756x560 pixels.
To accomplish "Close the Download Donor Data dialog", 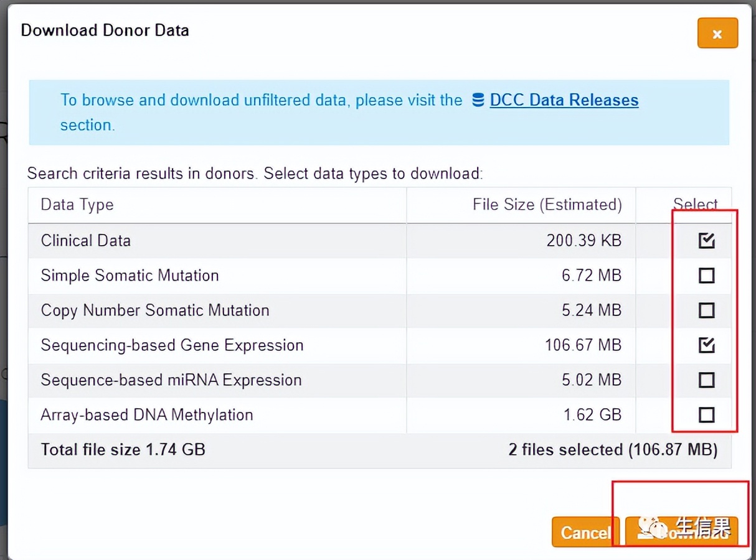I will click(717, 34).
